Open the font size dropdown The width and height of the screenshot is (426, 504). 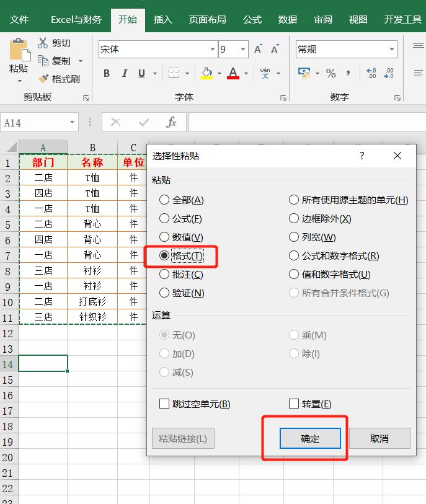pyautogui.click(x=243, y=49)
